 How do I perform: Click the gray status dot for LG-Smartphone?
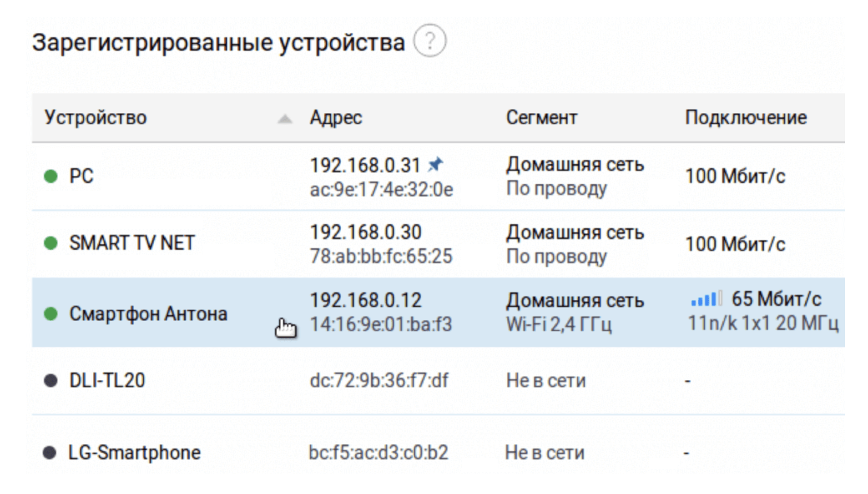click(x=50, y=453)
